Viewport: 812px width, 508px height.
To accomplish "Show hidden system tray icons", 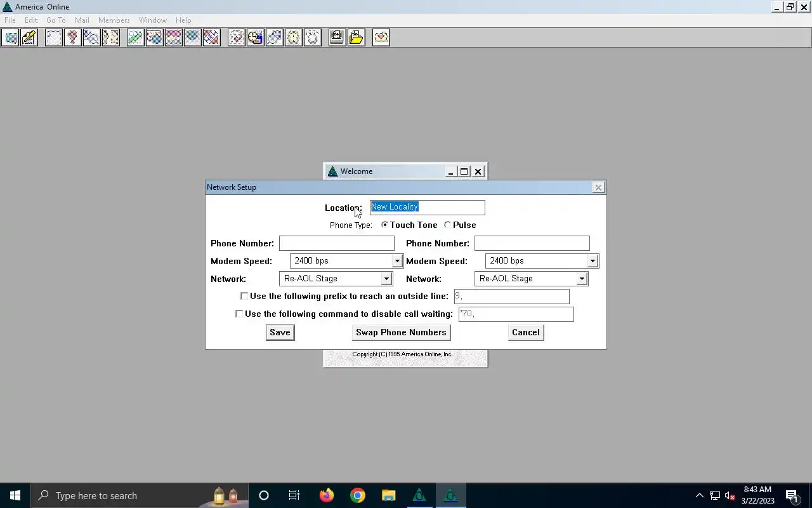I will click(x=700, y=496).
